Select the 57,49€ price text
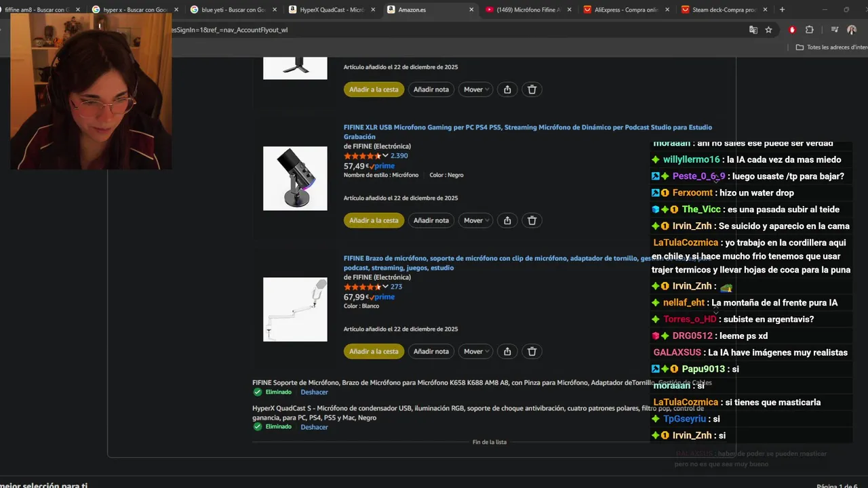The width and height of the screenshot is (868, 488). point(357,166)
